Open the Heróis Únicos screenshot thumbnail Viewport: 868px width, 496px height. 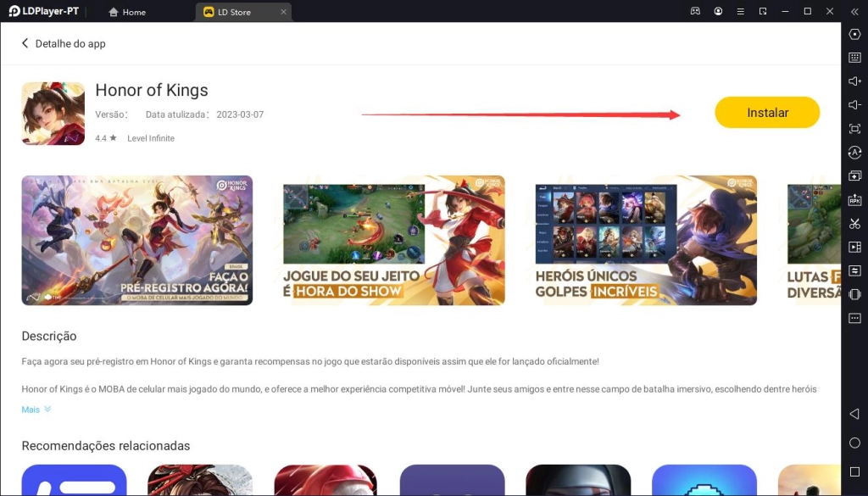[646, 240]
